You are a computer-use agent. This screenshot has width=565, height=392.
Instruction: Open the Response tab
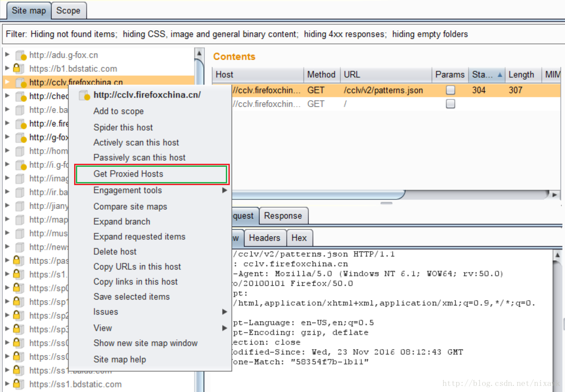(283, 216)
